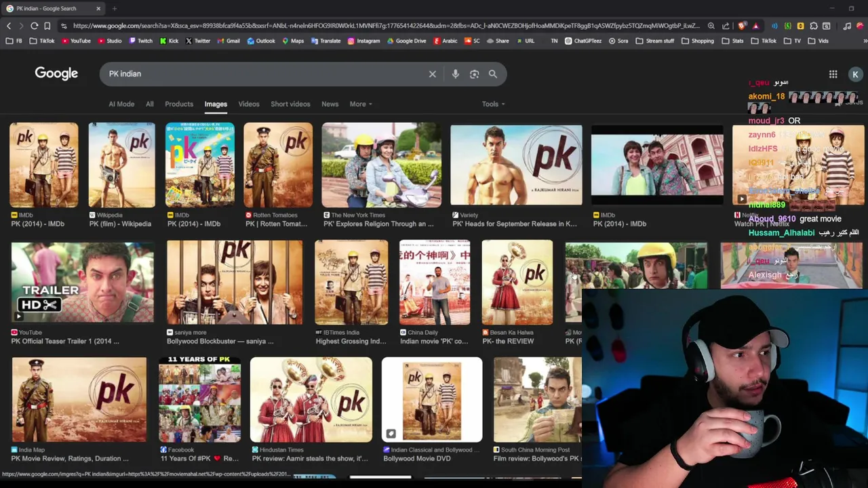
Task: Open the Highest Grossing Ind... IBTimes India link
Action: pos(351,341)
